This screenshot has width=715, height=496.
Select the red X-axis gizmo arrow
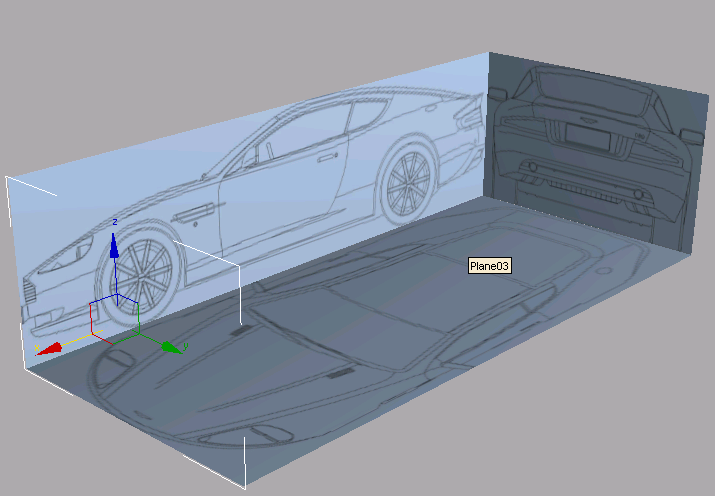coord(50,348)
